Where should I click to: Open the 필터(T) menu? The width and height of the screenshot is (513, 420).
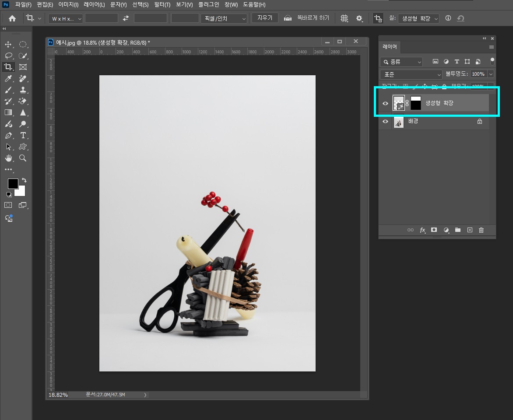162,4
